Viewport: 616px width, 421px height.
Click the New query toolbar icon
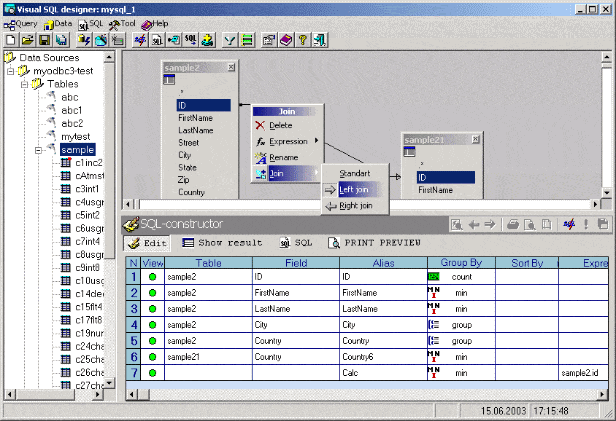pos(10,40)
